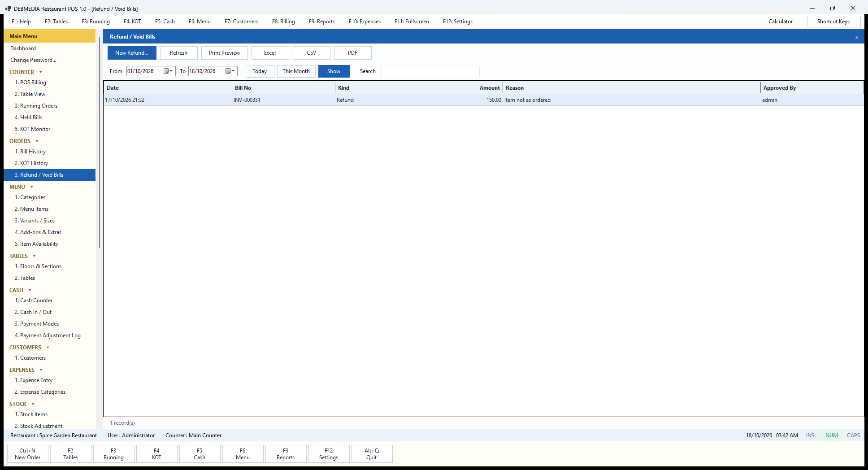Select the INV-000351 refund row
The height and width of the screenshot is (470, 868).
[x=483, y=100]
